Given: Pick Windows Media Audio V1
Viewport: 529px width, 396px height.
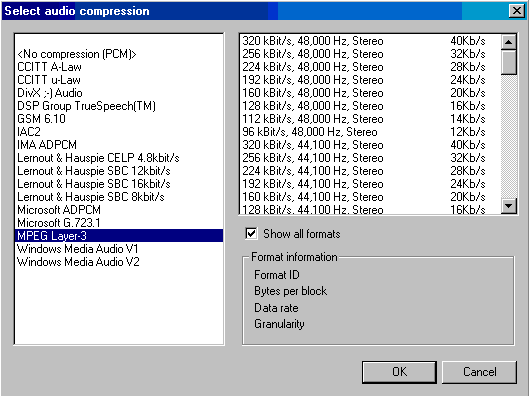Looking at the screenshot, I should [119, 249].
